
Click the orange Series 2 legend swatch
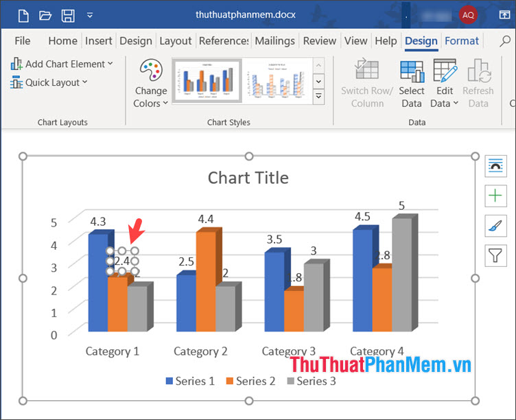click(x=230, y=381)
